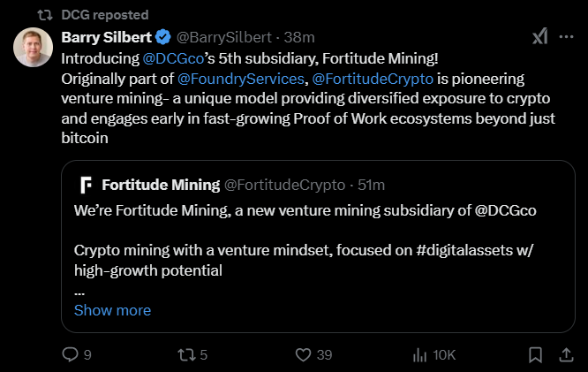The width and height of the screenshot is (588, 372).
Task: Like the tweet with heart icon
Action: tap(304, 354)
